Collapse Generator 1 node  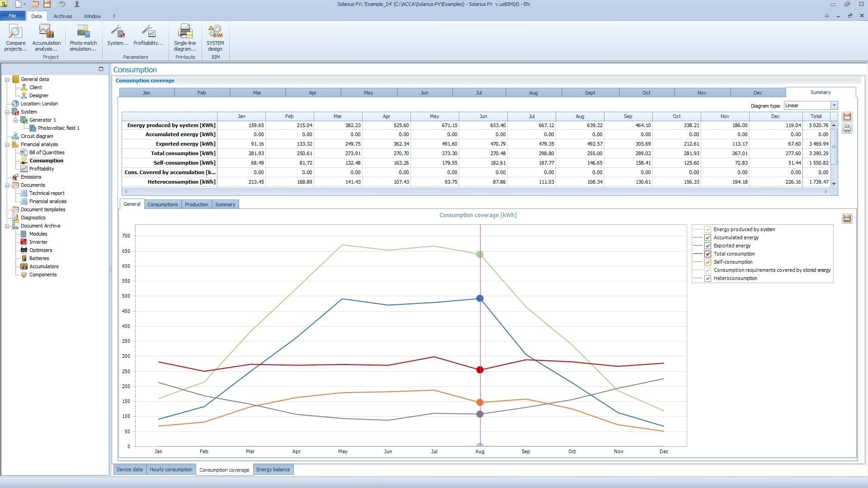[16, 120]
